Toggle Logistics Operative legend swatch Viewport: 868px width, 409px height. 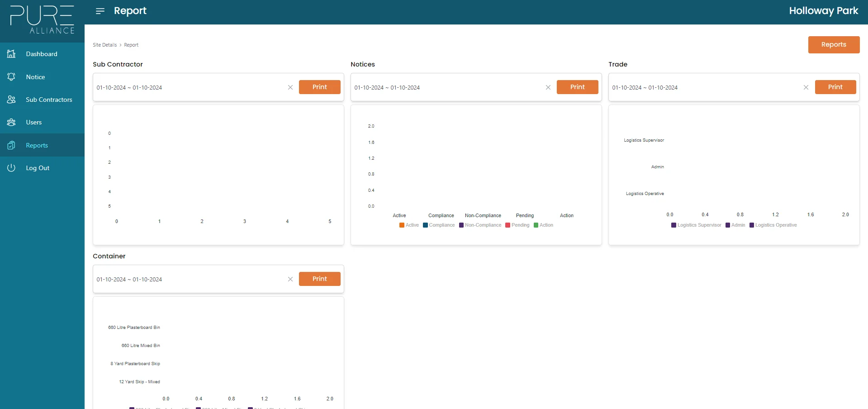[752, 225]
